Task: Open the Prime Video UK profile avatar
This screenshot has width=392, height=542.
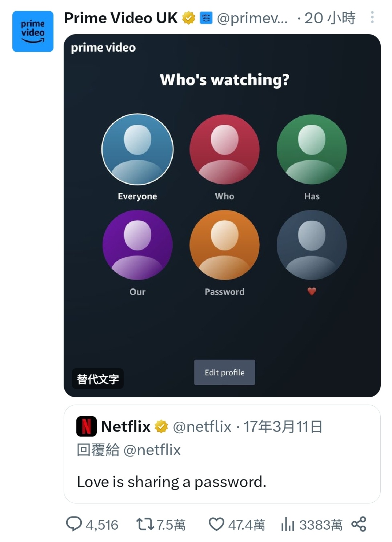Action: pyautogui.click(x=33, y=32)
